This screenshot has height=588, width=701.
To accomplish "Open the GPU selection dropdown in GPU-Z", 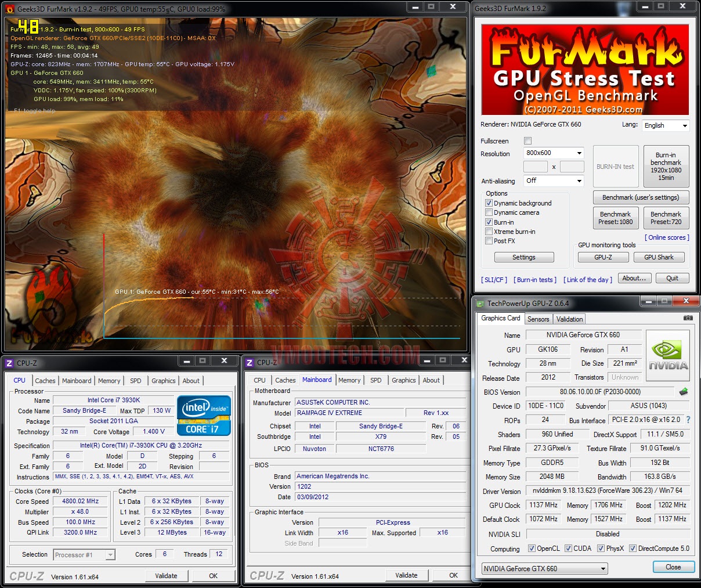I will [545, 569].
